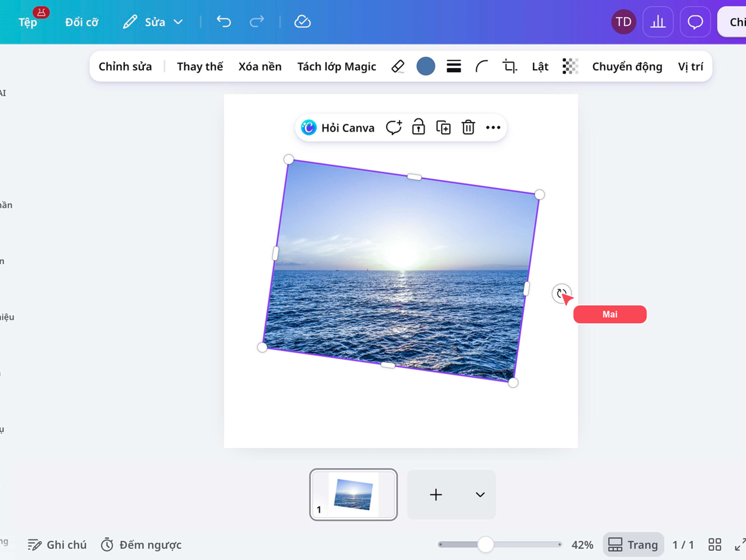Expand the add page chevron dropdown
746x560 pixels.
(x=480, y=495)
